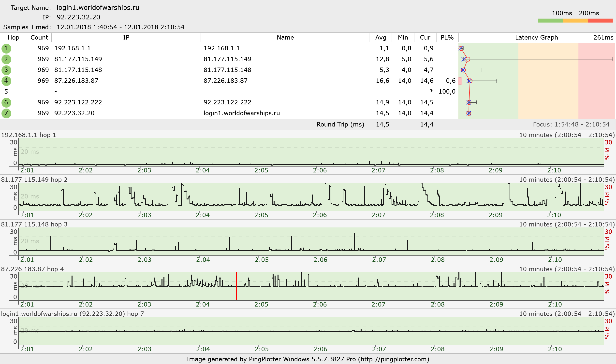616x364 pixels.
Task: Click the login1.worldofwarships.ru name in hop 7 row
Action: pos(241,113)
